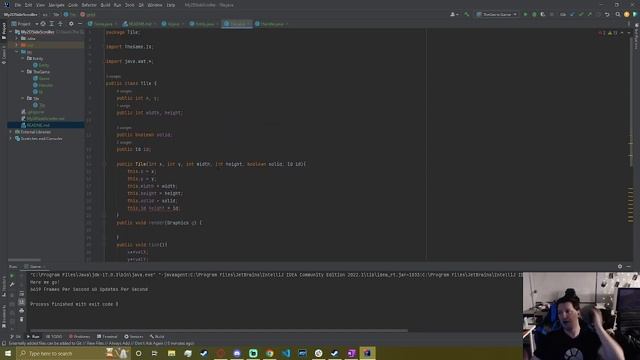Toggle soft-wrap icon in Run console
640x360 pixels.
pyautogui.click(x=22, y=293)
